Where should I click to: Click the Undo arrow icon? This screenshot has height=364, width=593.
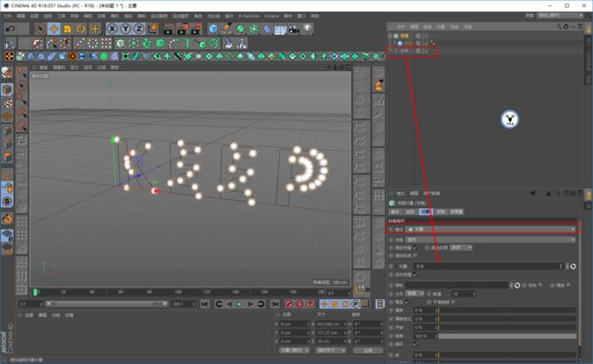[x=11, y=28]
